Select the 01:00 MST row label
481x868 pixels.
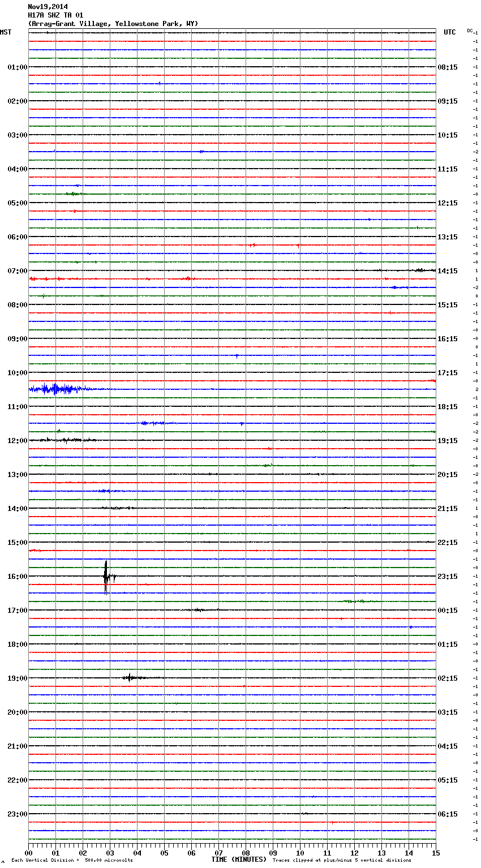(17, 67)
